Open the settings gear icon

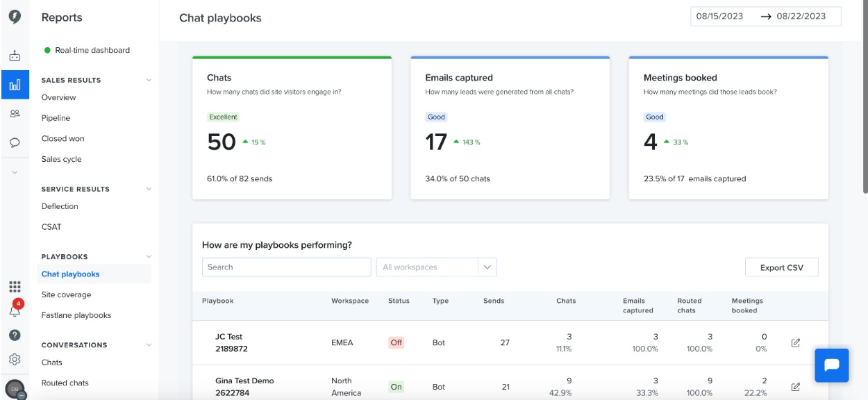coord(15,359)
